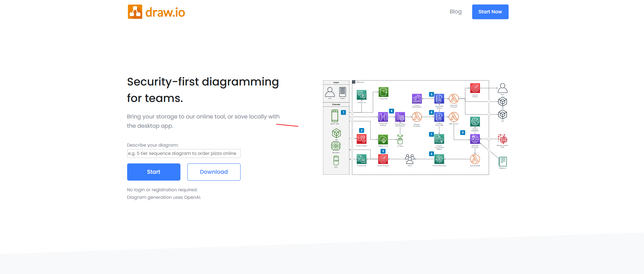This screenshot has width=644, height=274.
Task: Open the Blog link
Action: point(455,12)
